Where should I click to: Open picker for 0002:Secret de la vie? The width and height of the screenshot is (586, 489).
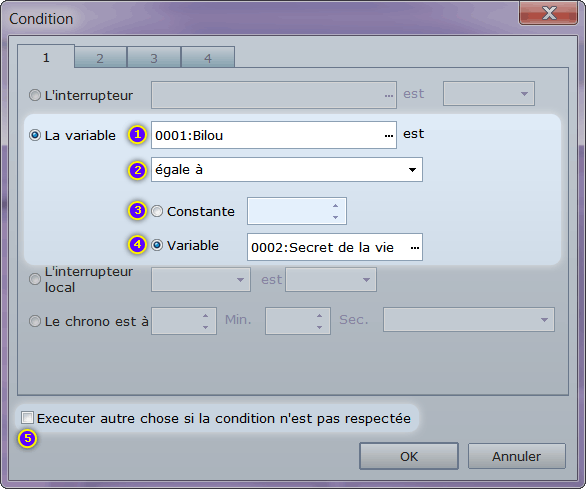(414, 247)
